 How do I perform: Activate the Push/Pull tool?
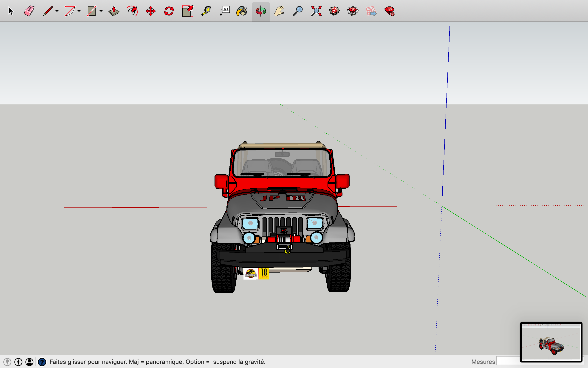tap(114, 11)
